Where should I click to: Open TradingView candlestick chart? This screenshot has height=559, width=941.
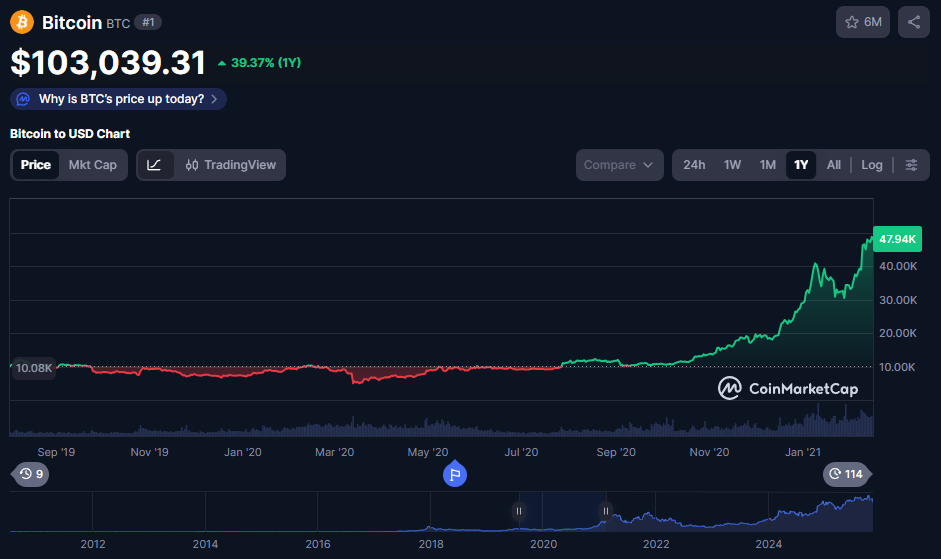pos(231,165)
